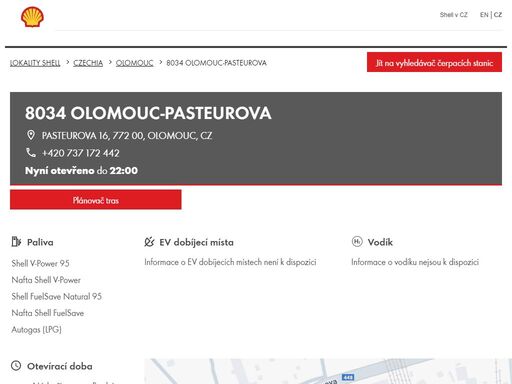The height and width of the screenshot is (384, 512).
Task: Click Jít na vyhledávač čerpacích stanic button
Action: (x=434, y=62)
